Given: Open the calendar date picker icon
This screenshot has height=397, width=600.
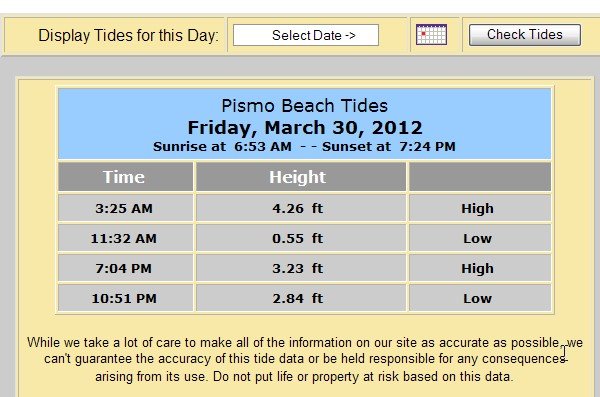Looking at the screenshot, I should pos(431,34).
